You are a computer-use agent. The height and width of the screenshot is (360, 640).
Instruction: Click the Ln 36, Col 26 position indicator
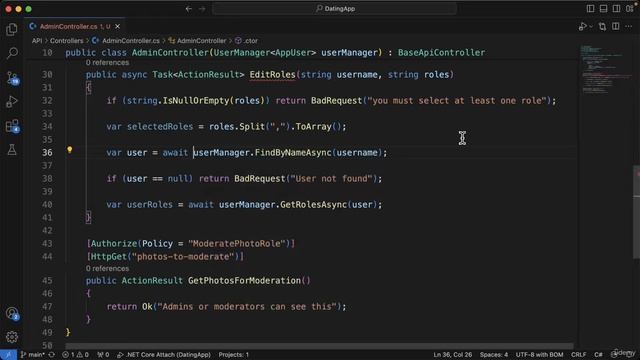pos(452,355)
